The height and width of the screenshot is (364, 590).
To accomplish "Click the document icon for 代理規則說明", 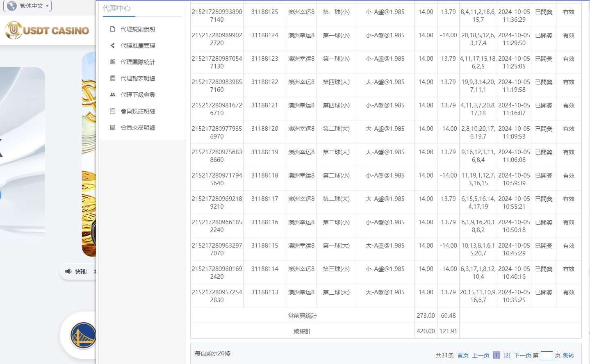I will 112,29.
